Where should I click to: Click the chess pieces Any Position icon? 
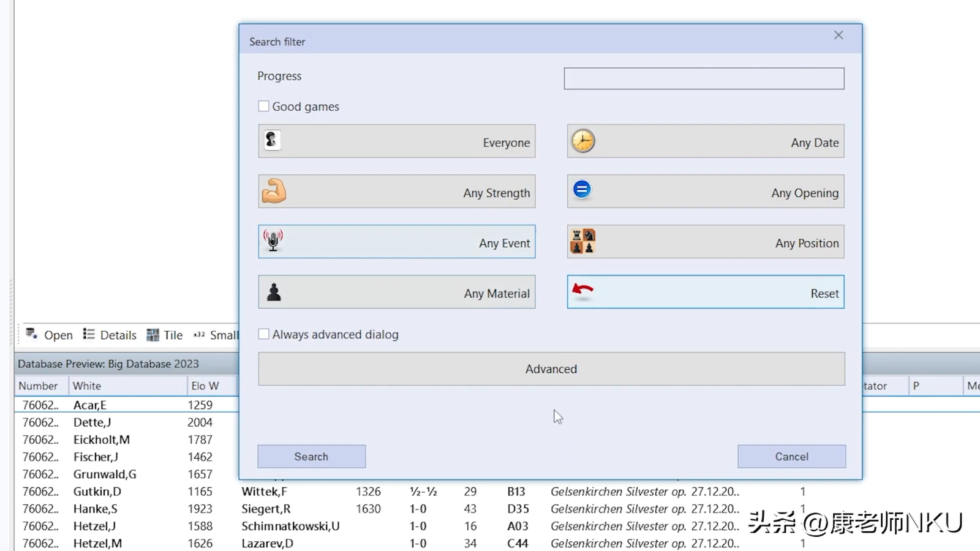pos(582,241)
